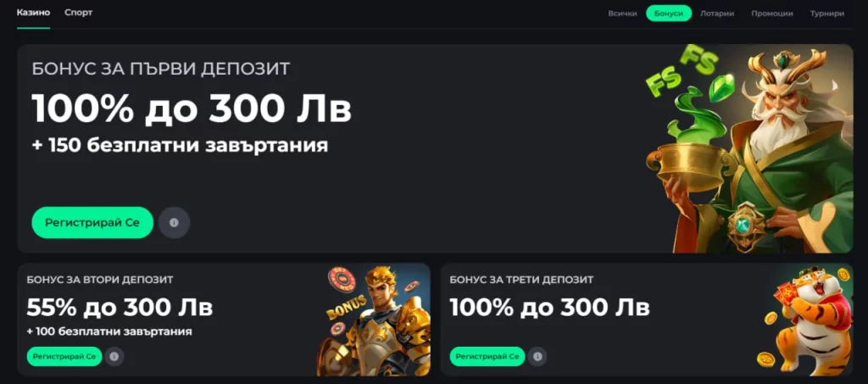Click the golden knight BONUS illustration
This screenshot has width=868, height=384.
click(x=374, y=320)
